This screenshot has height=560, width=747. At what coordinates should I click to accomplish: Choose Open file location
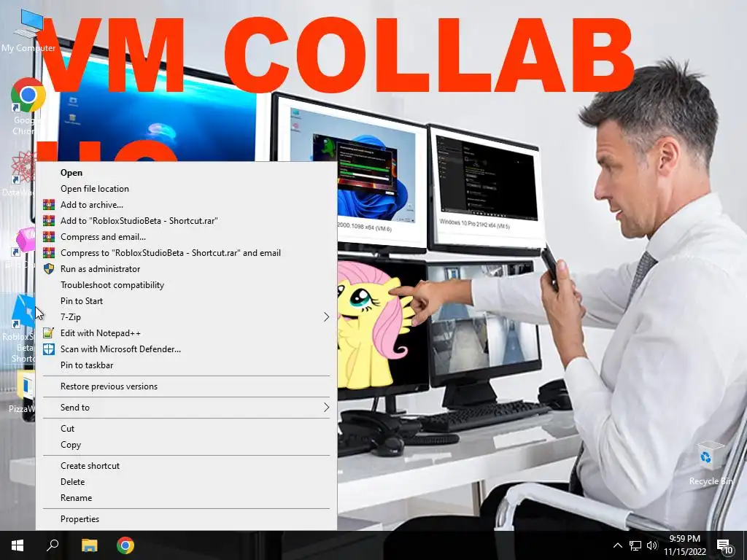(186, 189)
